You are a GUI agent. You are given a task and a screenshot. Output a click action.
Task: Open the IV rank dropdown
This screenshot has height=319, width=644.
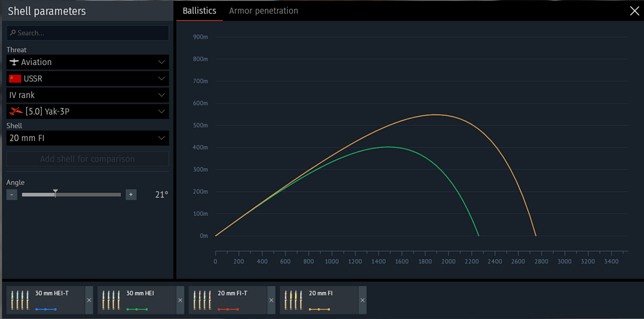pos(88,95)
